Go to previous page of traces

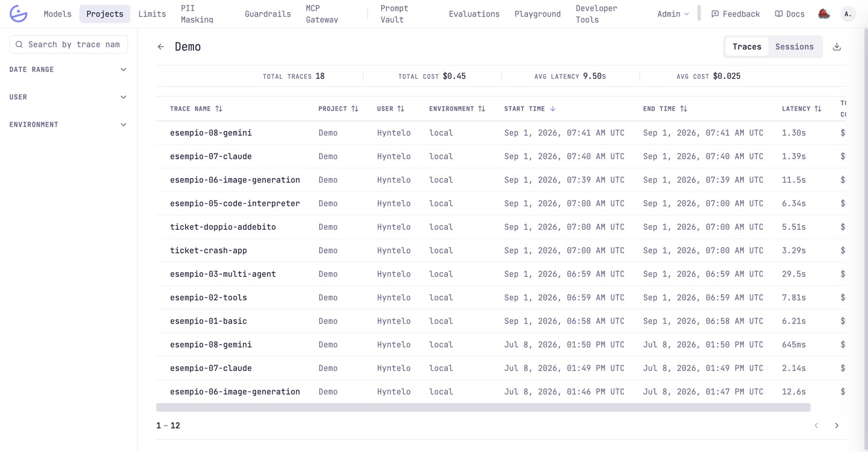[816, 426]
